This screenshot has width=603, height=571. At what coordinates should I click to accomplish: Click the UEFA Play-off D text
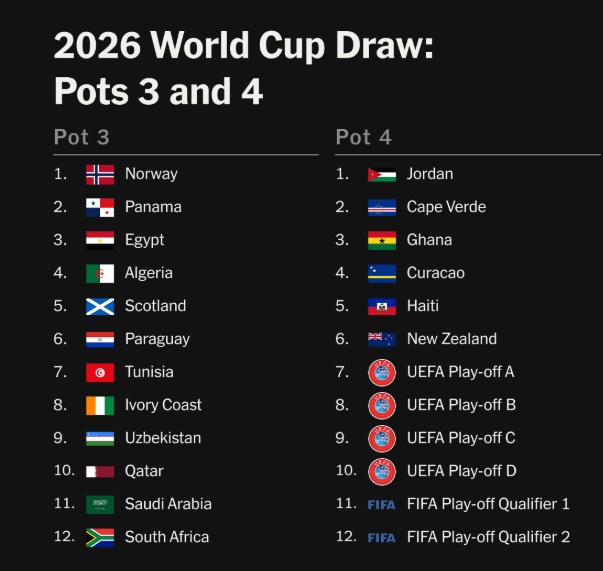click(461, 471)
